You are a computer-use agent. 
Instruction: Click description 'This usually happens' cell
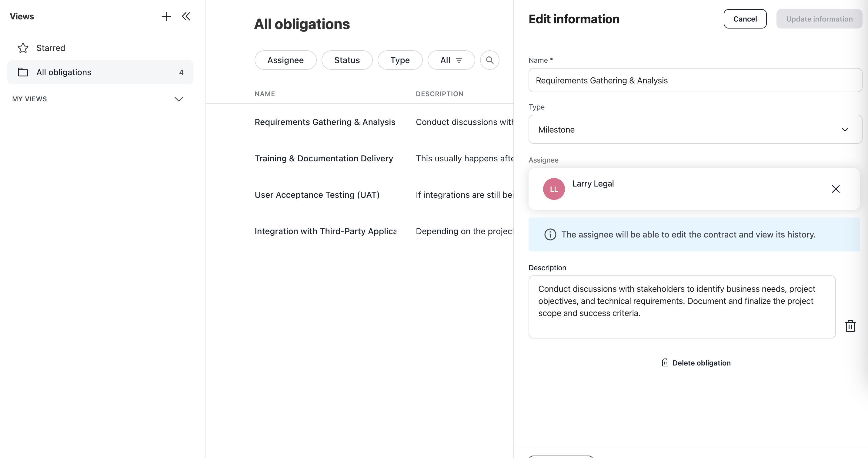[x=465, y=159]
